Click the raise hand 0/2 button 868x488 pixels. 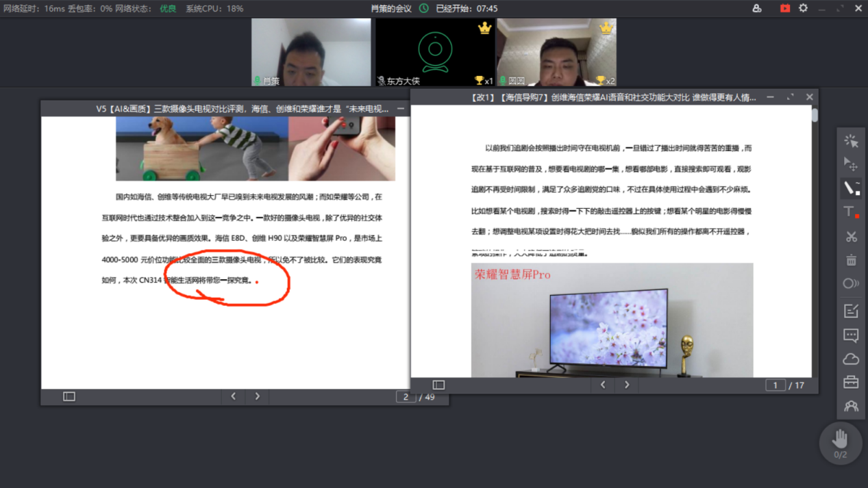click(841, 443)
